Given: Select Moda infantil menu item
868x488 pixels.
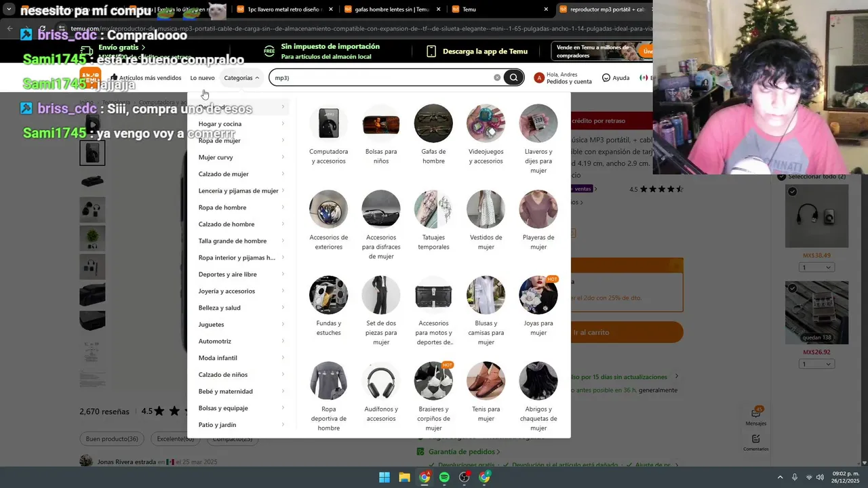Looking at the screenshot, I should coord(241,358).
